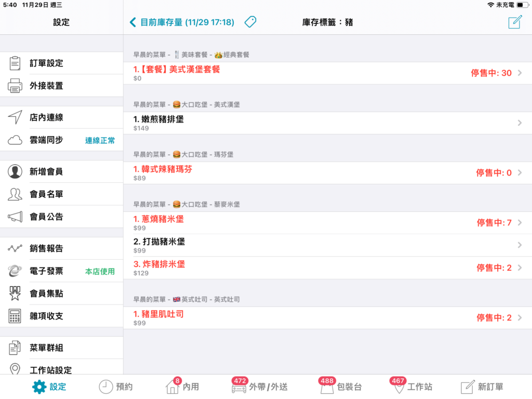
Task: Expand chevron on 打拋豬米堡 row
Action: [520, 245]
